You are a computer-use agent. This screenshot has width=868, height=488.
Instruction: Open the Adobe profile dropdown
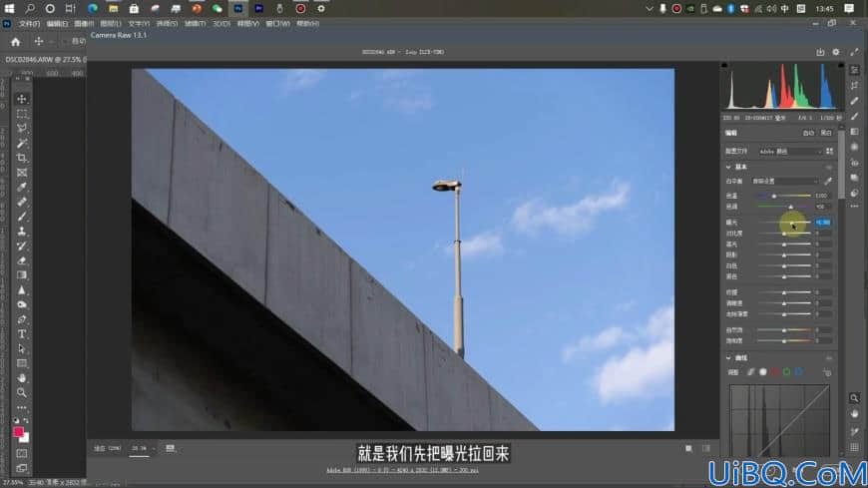click(x=789, y=152)
